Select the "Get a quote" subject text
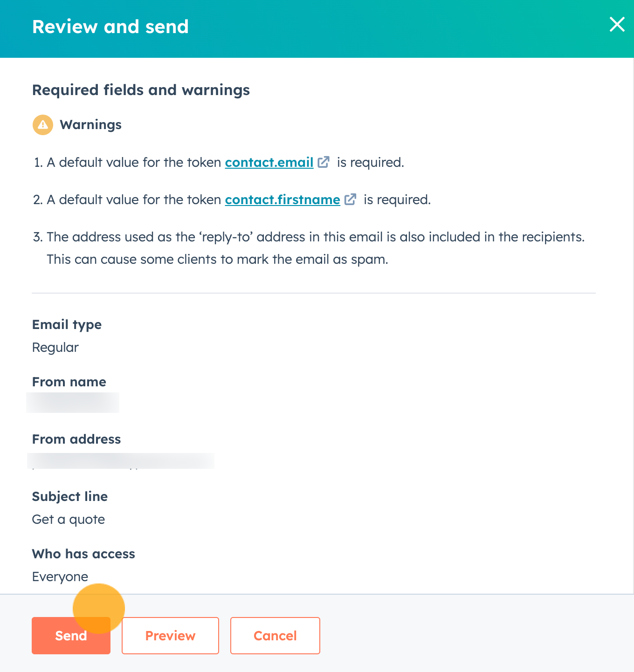This screenshot has width=634, height=672. 69,519
